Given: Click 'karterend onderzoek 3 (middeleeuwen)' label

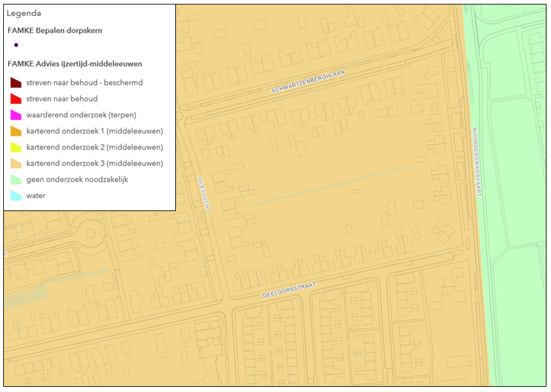Looking at the screenshot, I should pos(94,164).
